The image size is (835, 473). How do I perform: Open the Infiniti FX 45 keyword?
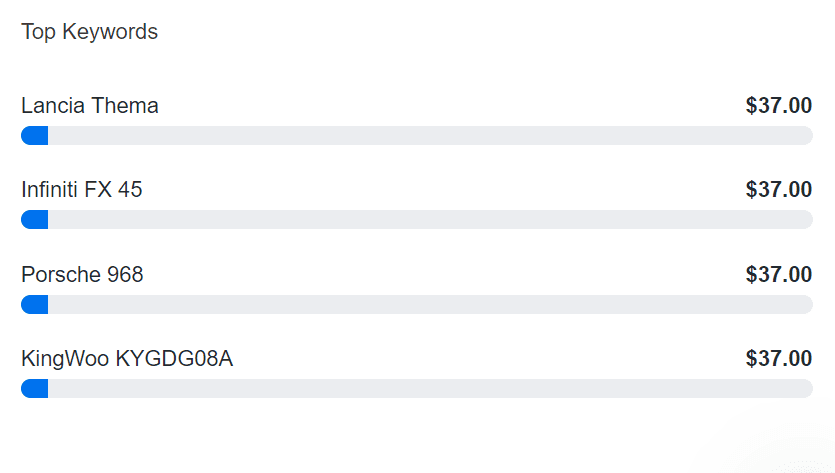point(81,190)
